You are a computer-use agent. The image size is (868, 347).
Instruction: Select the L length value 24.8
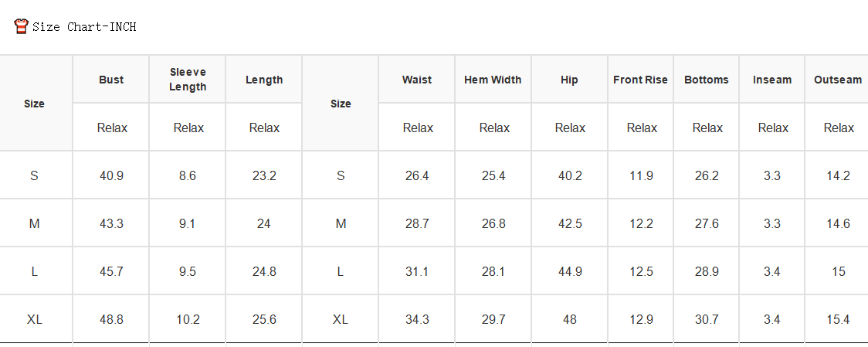[x=264, y=271]
